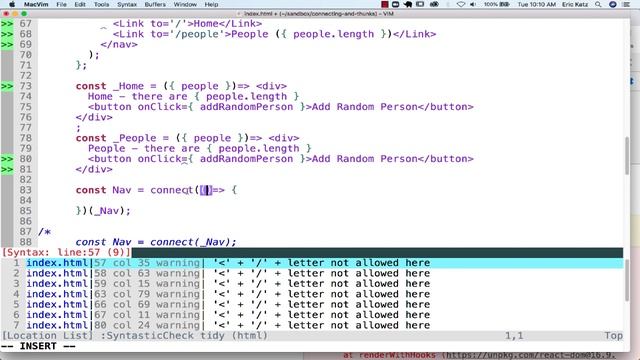640x360 pixels.
Task: Open the MacVim application menu
Action: (36, 4)
